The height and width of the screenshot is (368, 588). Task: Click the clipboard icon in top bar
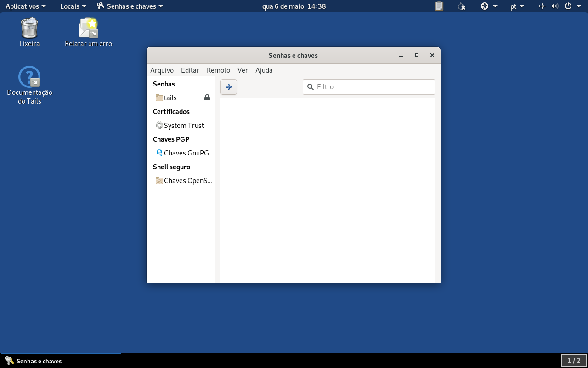click(x=439, y=6)
